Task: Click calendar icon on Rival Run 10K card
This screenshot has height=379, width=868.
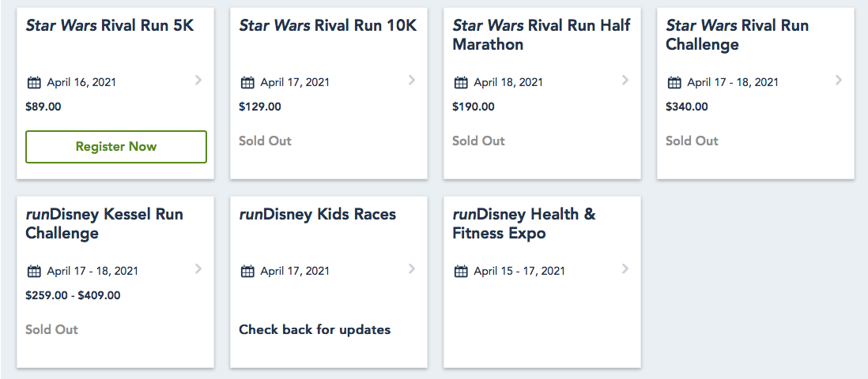Action: [x=247, y=82]
